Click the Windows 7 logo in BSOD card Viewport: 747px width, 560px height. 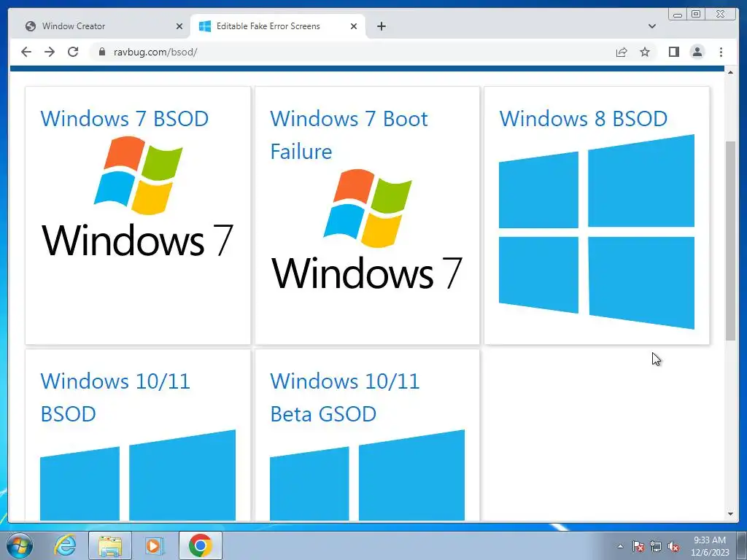(138, 197)
